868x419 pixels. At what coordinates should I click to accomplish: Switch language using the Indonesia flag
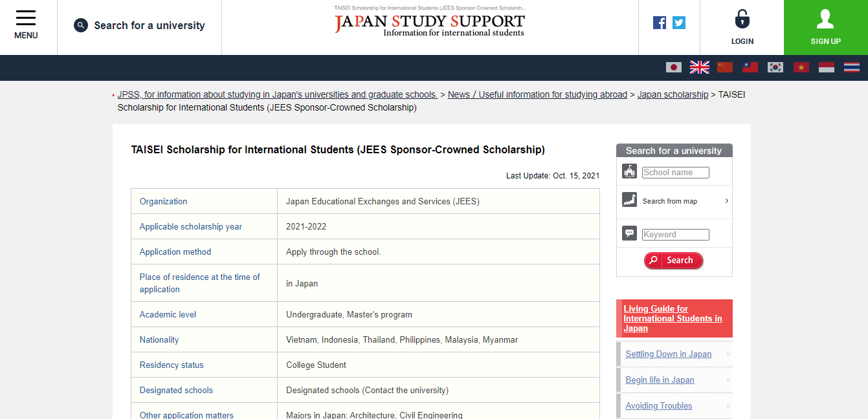point(827,67)
